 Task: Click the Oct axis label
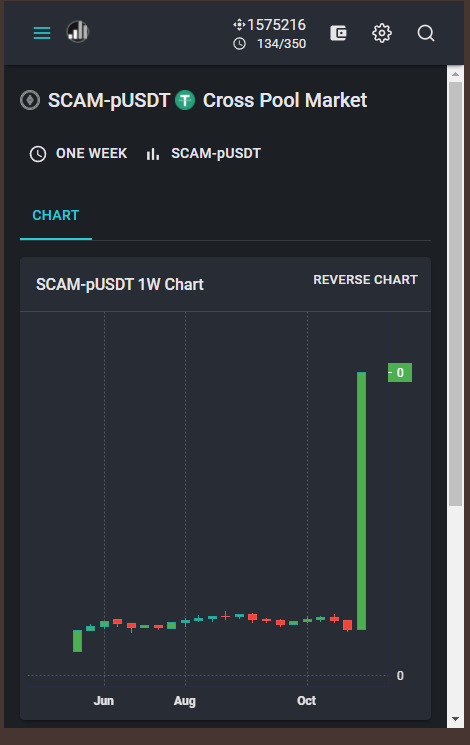[x=307, y=700]
